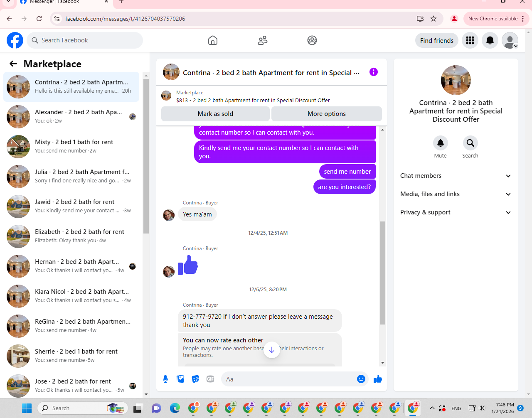Open the More options dropdown
Image resolution: width=532 pixels, height=418 pixels.
pos(327,114)
